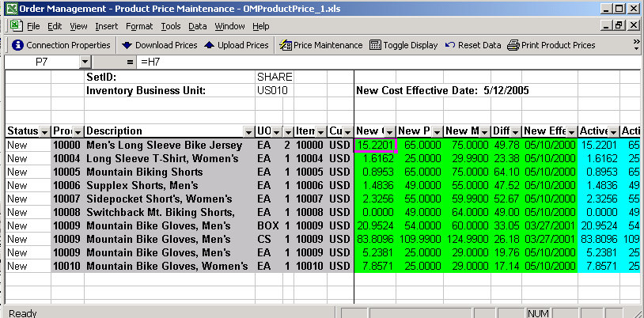Click the Men's Long Sleeve Bike Jersey cell
The height and width of the screenshot is (318, 644).
(x=163, y=146)
